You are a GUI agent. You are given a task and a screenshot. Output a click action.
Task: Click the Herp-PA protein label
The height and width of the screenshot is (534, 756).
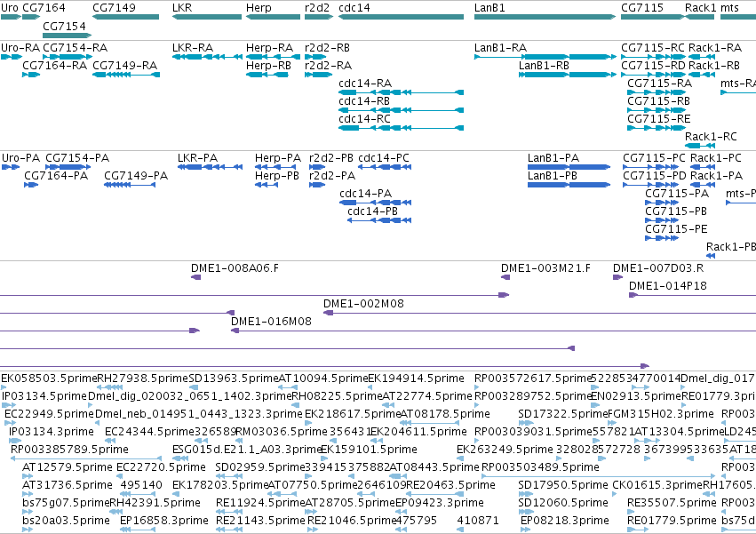(278, 158)
